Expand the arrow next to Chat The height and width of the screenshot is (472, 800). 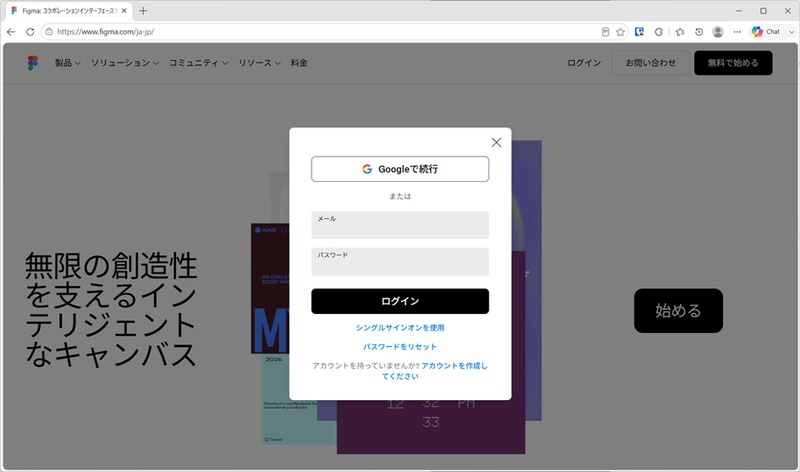click(x=791, y=32)
